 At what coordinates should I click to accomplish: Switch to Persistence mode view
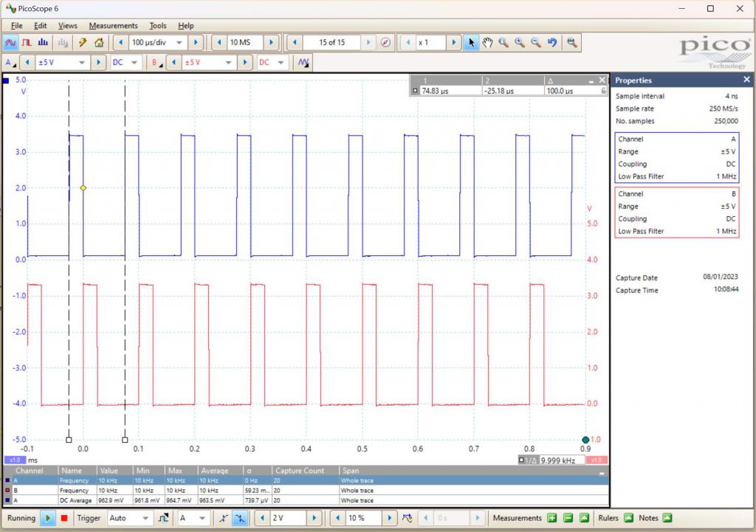[x=27, y=43]
